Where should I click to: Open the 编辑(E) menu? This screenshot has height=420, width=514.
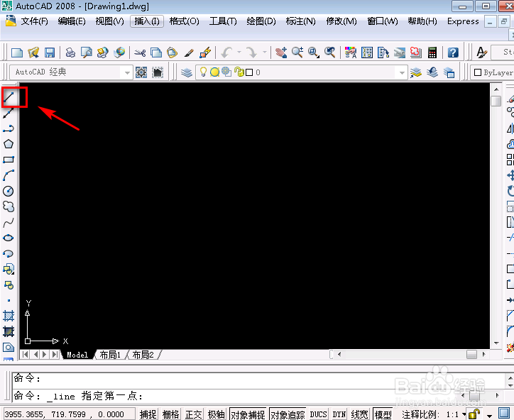tap(72, 21)
